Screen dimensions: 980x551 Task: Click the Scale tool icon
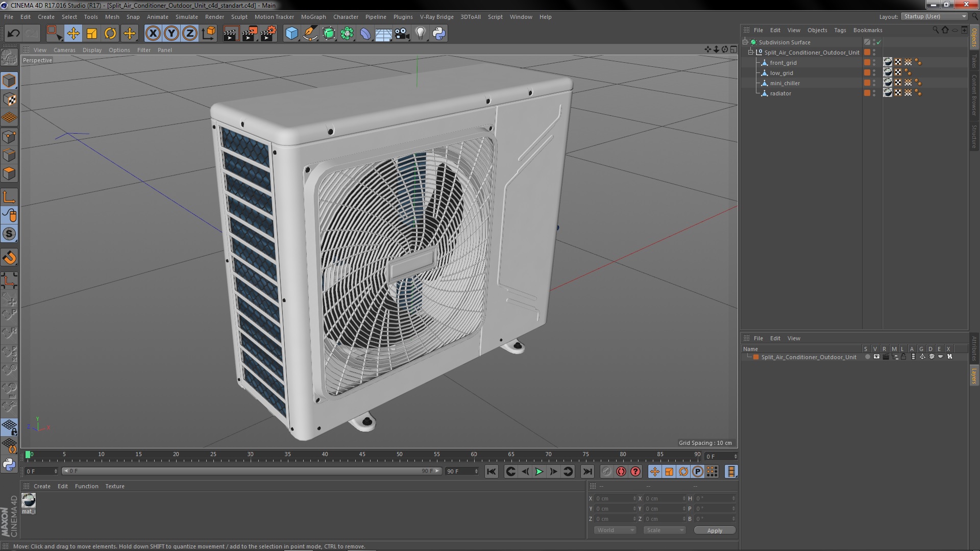point(92,34)
